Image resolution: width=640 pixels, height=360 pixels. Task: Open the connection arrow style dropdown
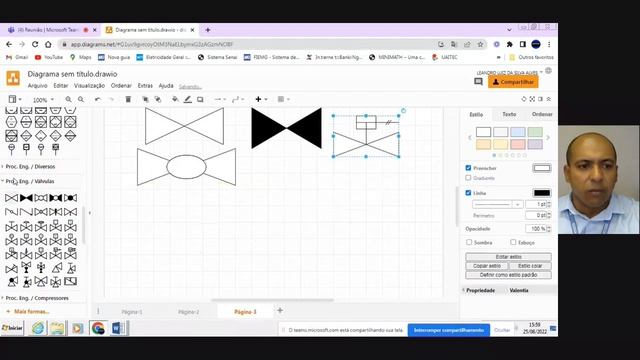point(220,99)
